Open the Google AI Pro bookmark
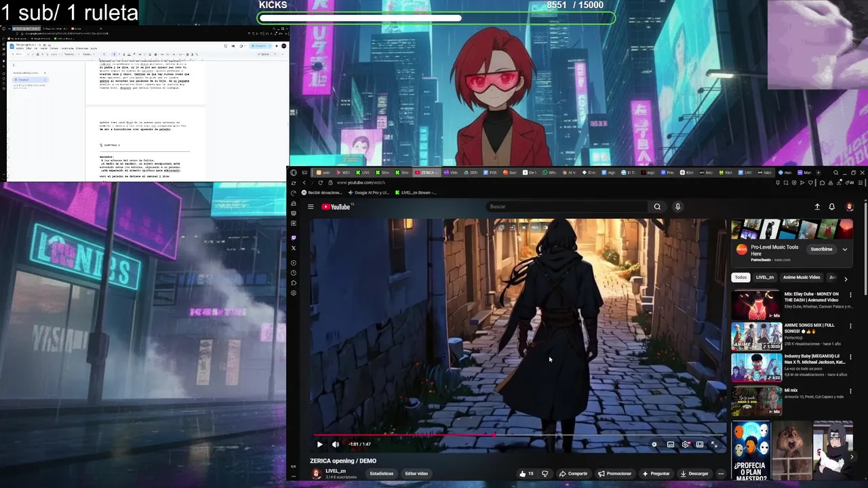The height and width of the screenshot is (488, 868). click(x=368, y=192)
